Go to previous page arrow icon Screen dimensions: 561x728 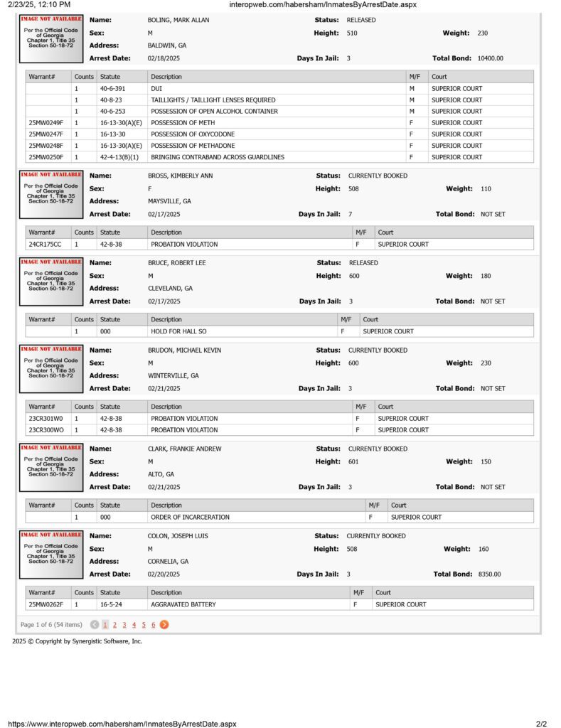pyautogui.click(x=95, y=624)
